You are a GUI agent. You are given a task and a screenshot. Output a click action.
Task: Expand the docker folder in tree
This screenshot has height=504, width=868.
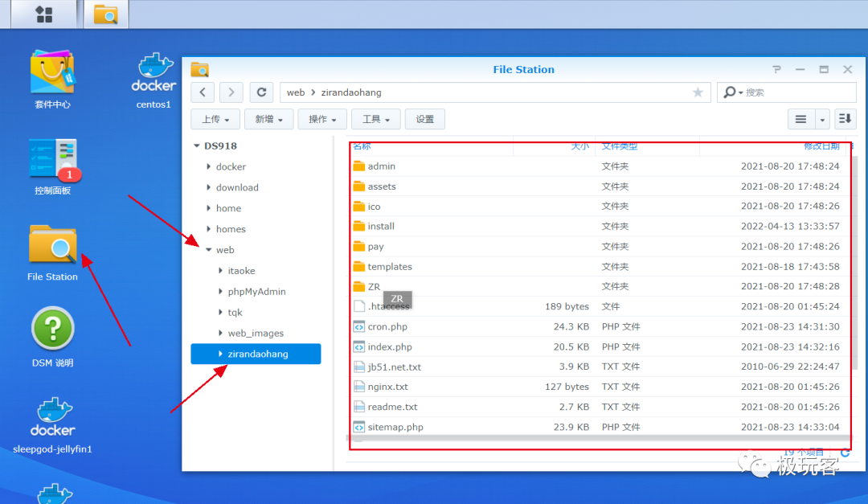click(209, 166)
